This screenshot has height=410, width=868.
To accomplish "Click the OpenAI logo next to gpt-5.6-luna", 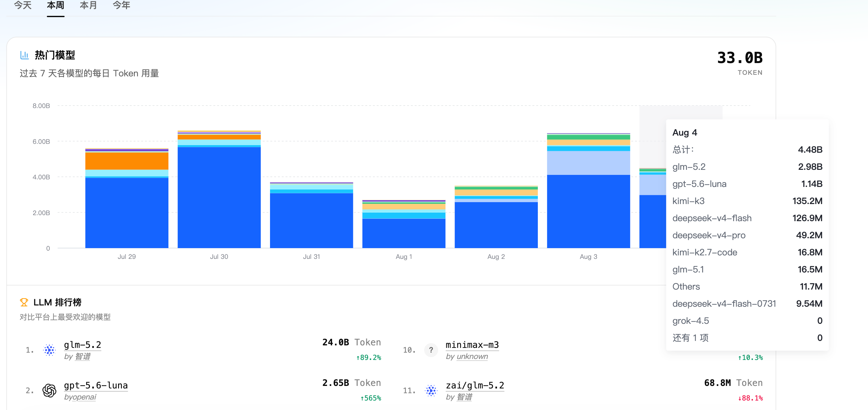I will click(49, 390).
